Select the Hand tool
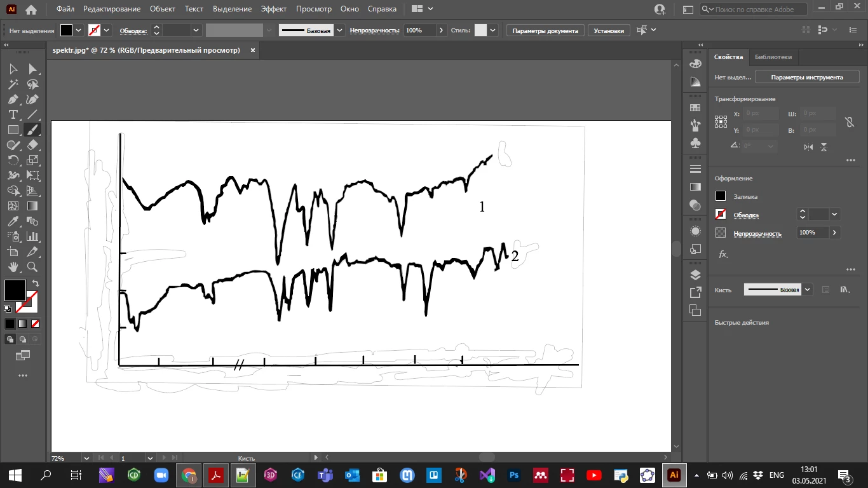 point(13,267)
